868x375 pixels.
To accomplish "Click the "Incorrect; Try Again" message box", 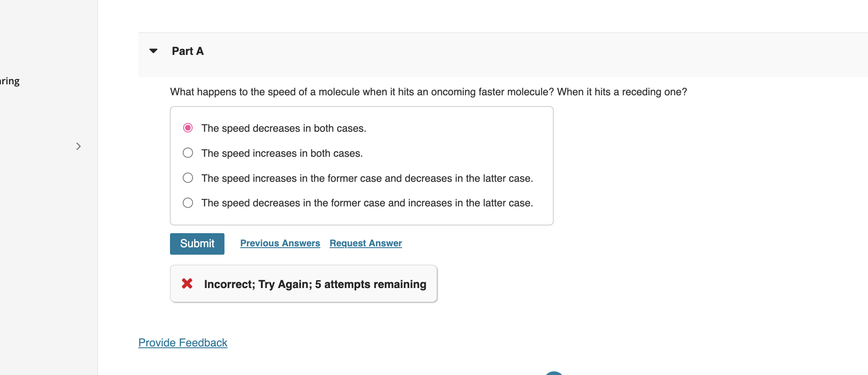I will tap(303, 284).
